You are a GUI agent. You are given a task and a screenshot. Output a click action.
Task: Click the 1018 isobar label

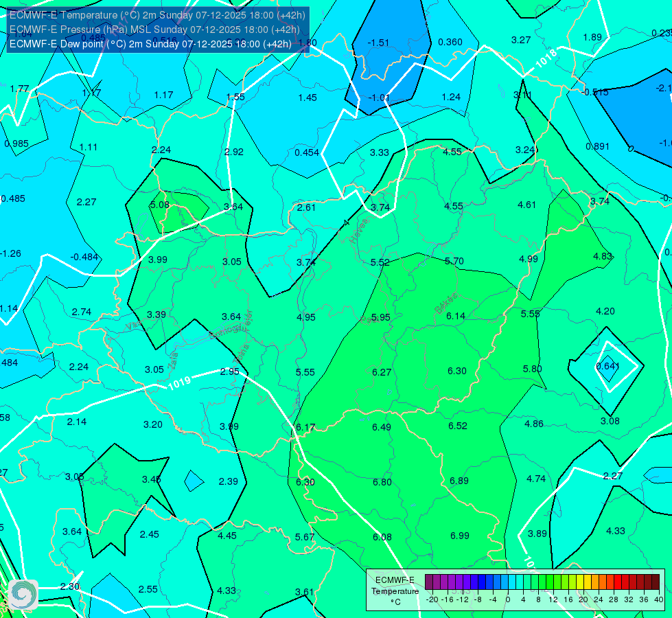(x=546, y=59)
